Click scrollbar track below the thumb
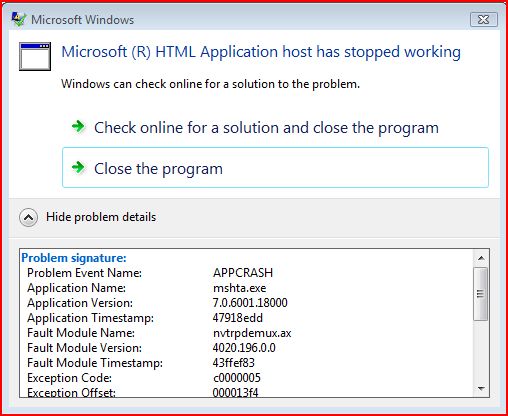 (481, 351)
